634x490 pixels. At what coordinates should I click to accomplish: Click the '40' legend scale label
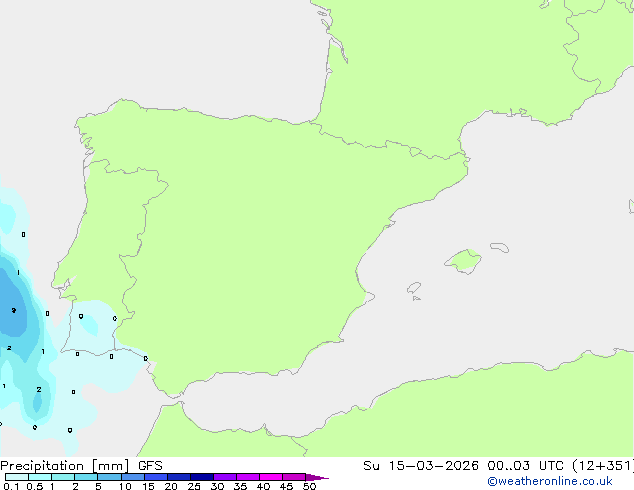pyautogui.click(x=263, y=486)
